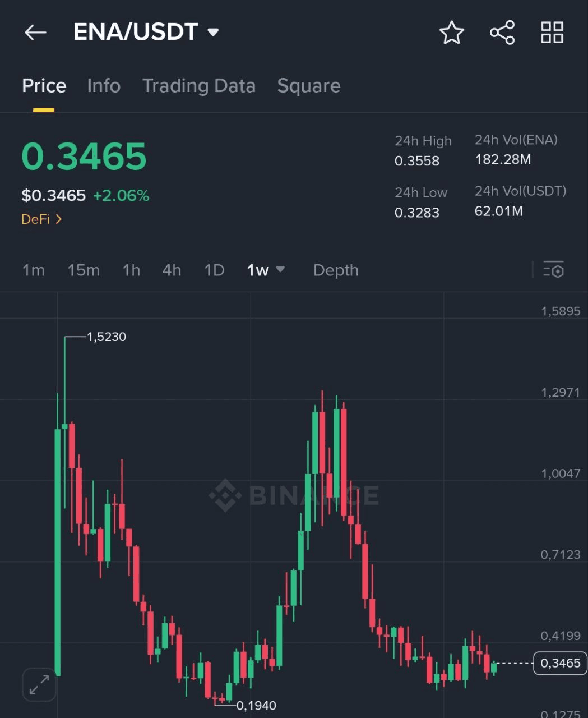Image resolution: width=588 pixels, height=718 pixels.
Task: Show the Depth chart view
Action: [336, 270]
